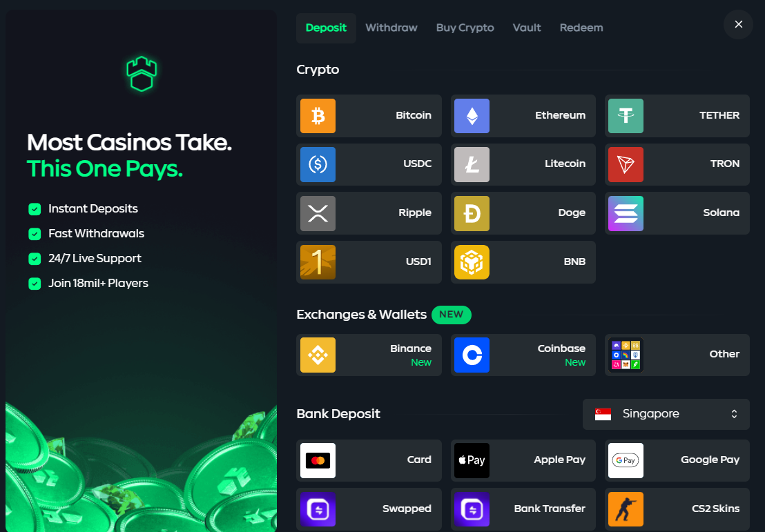Click the TRON label text
This screenshot has width=765, height=532.
[x=724, y=164]
